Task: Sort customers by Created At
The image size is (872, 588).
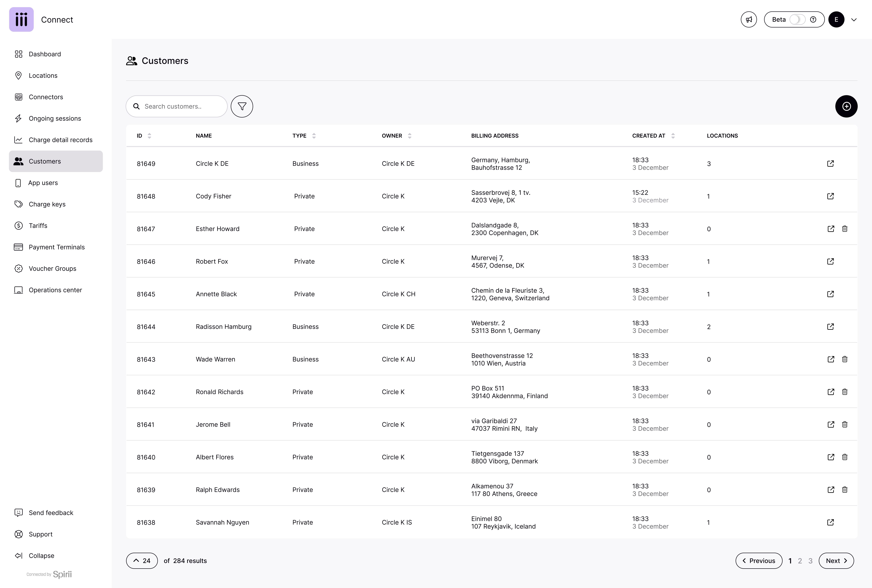Action: click(673, 136)
